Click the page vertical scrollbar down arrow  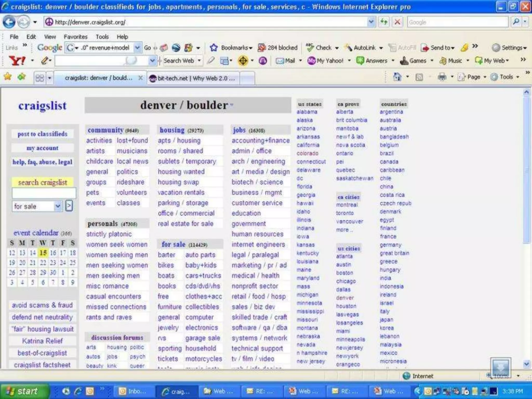point(527,364)
